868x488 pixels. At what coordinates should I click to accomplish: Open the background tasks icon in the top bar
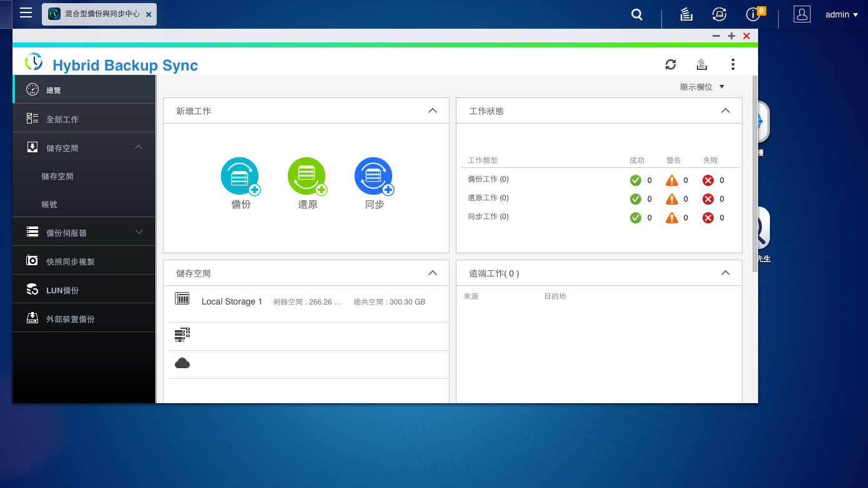tap(686, 14)
